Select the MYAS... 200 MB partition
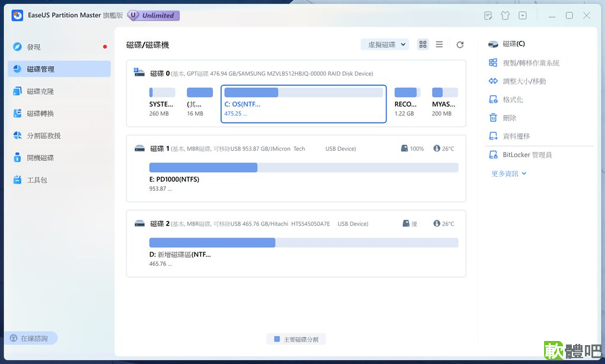This screenshot has width=605, height=364. (x=444, y=103)
